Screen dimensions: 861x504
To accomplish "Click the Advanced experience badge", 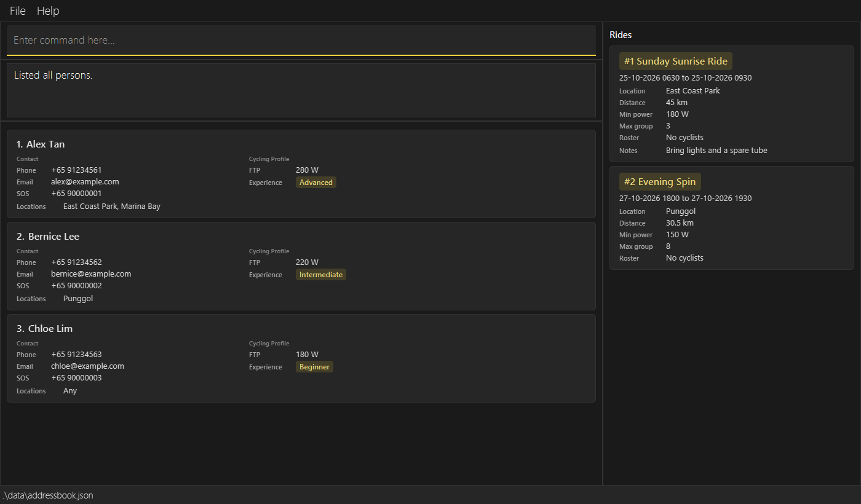I will coord(316,183).
